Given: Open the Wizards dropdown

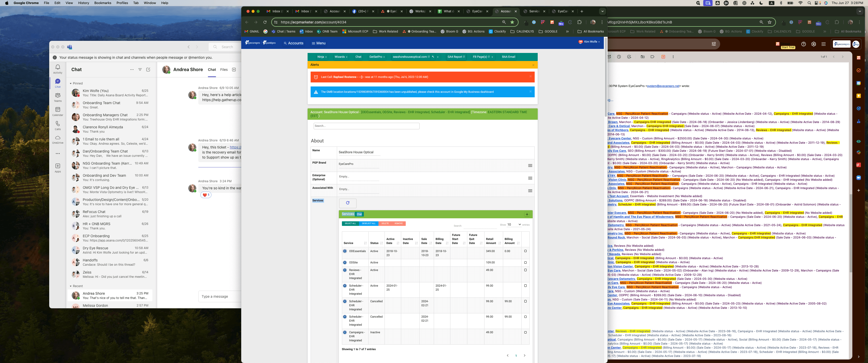Looking at the screenshot, I should 341,57.
